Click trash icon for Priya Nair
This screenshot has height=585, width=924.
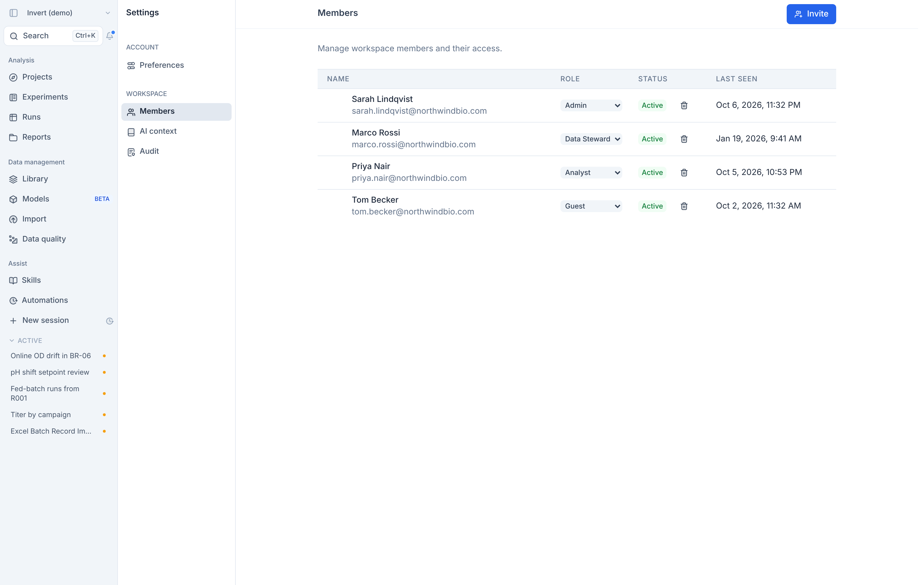pos(684,173)
